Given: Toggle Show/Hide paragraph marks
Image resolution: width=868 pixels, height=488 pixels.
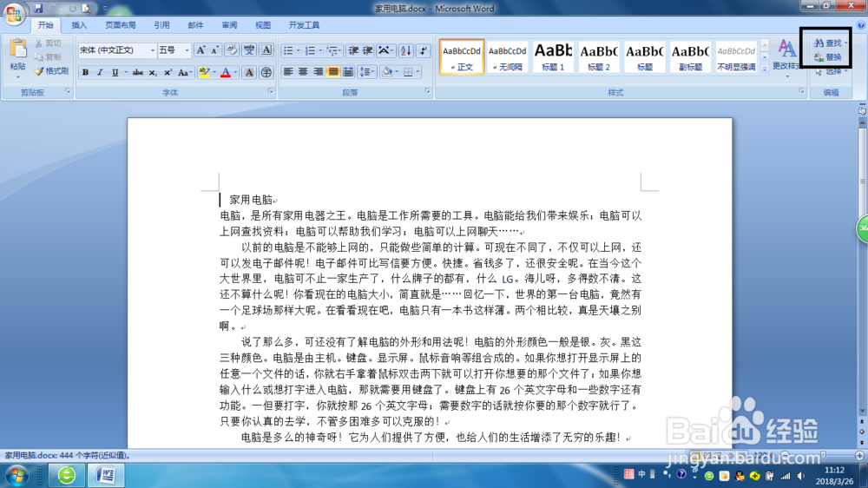Looking at the screenshot, I should pos(424,51).
